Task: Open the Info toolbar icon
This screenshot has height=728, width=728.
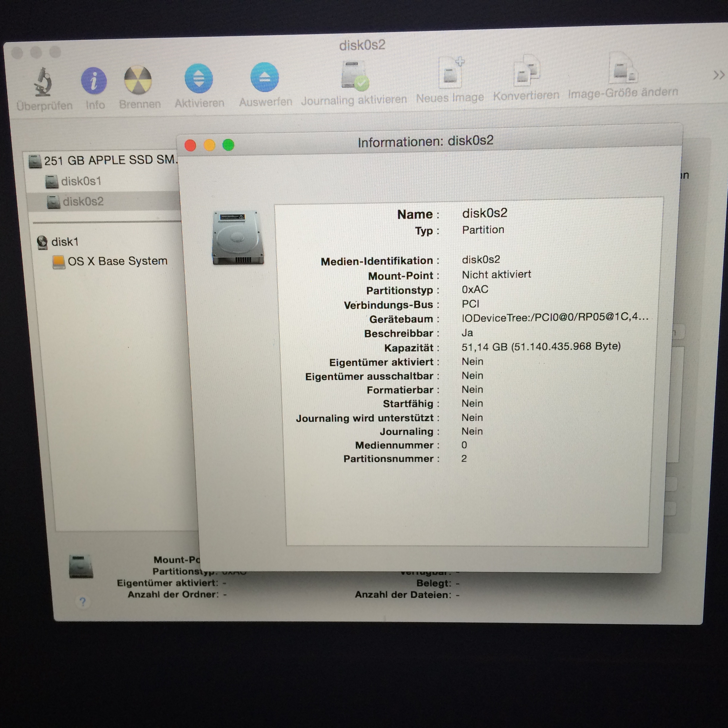Action: (x=94, y=81)
